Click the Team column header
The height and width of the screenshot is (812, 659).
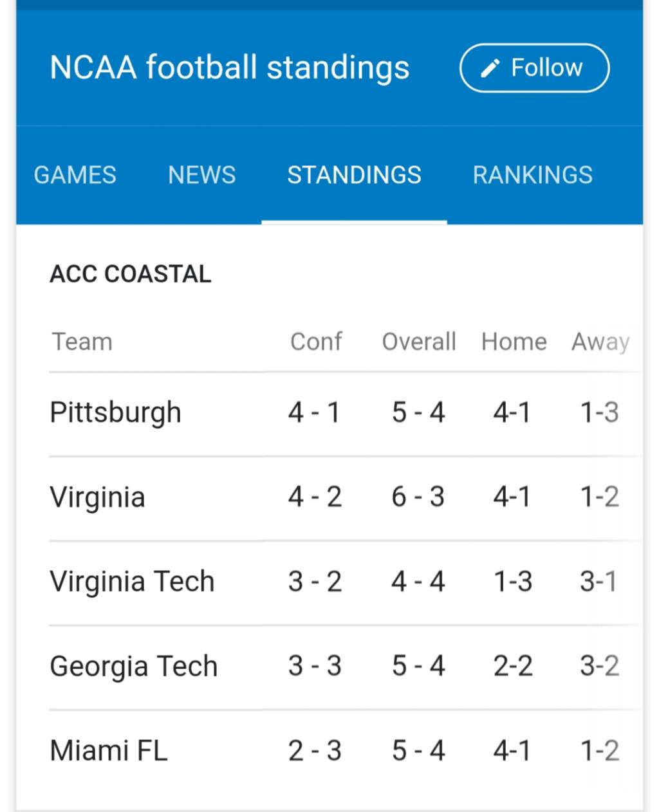[82, 342]
